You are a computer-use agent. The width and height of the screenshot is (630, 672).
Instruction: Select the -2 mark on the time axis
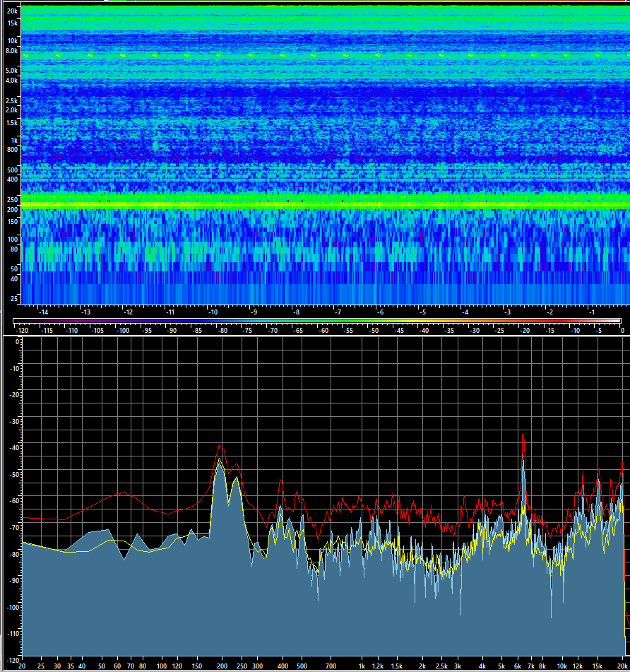pos(549,312)
